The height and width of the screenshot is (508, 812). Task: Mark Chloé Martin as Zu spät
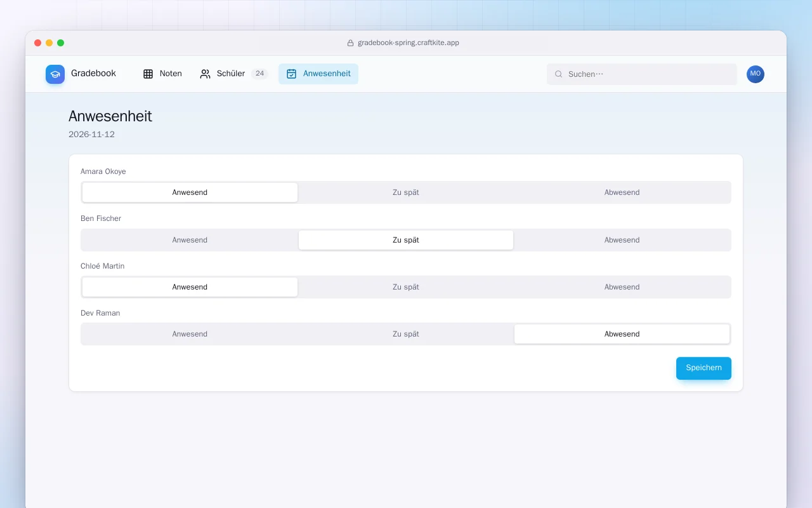406,287
